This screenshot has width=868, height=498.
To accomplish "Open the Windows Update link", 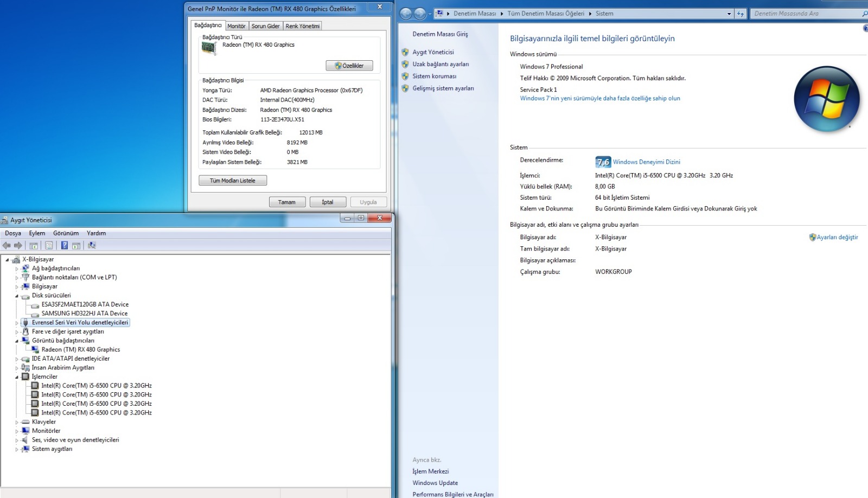I will pos(435,483).
